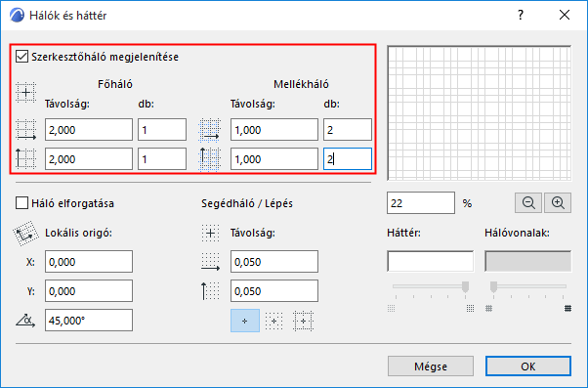Select the construction grid snap button
Screen dimensions: 588x388
pyautogui.click(x=303, y=321)
